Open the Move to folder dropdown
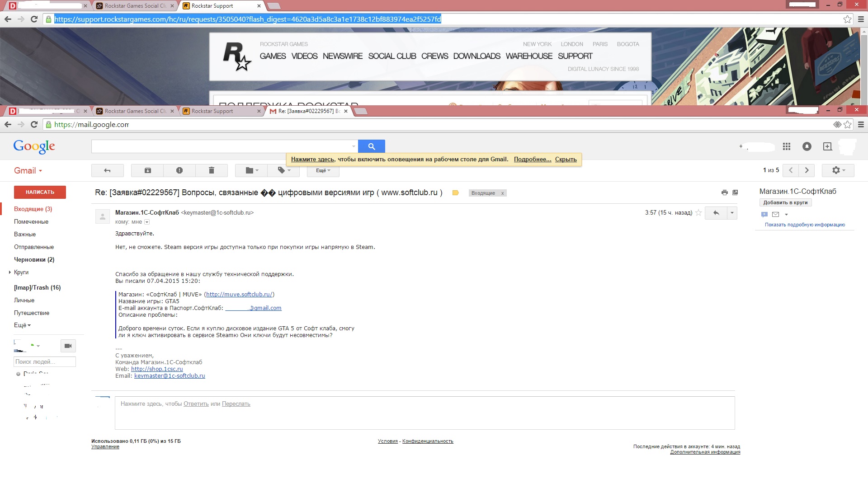This screenshot has width=868, height=488. tap(251, 170)
